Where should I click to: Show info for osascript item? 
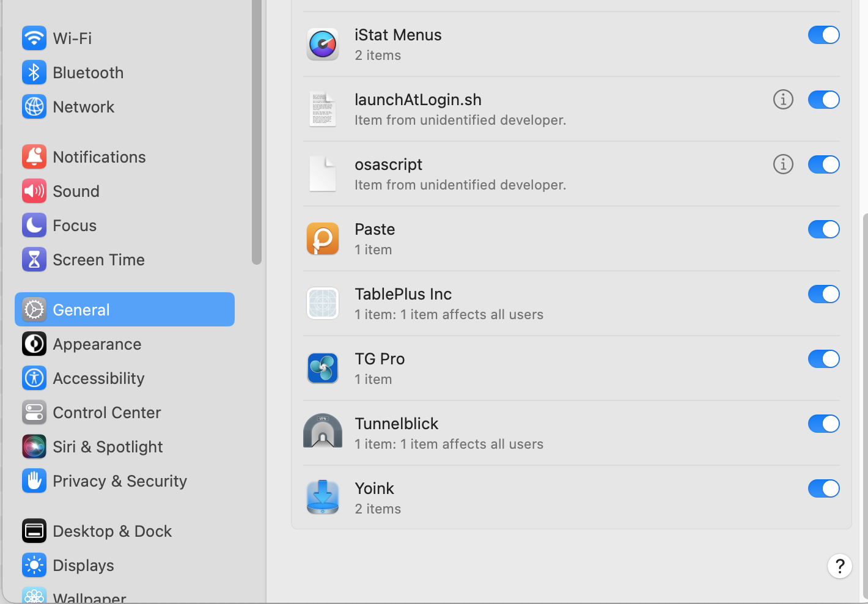tap(783, 164)
